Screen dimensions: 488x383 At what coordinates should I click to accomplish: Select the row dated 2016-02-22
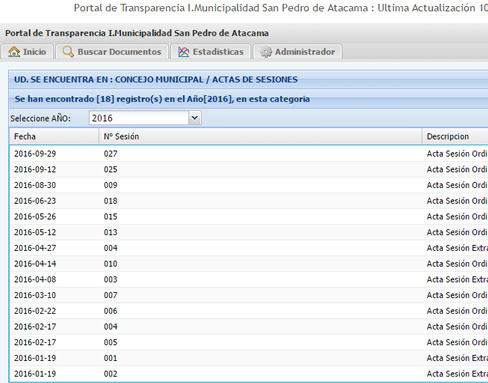[249, 311]
